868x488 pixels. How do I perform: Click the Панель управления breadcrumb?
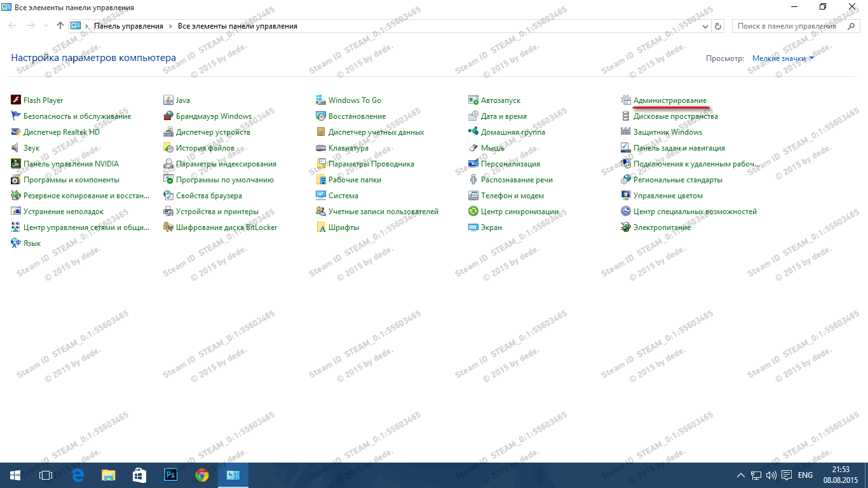128,26
